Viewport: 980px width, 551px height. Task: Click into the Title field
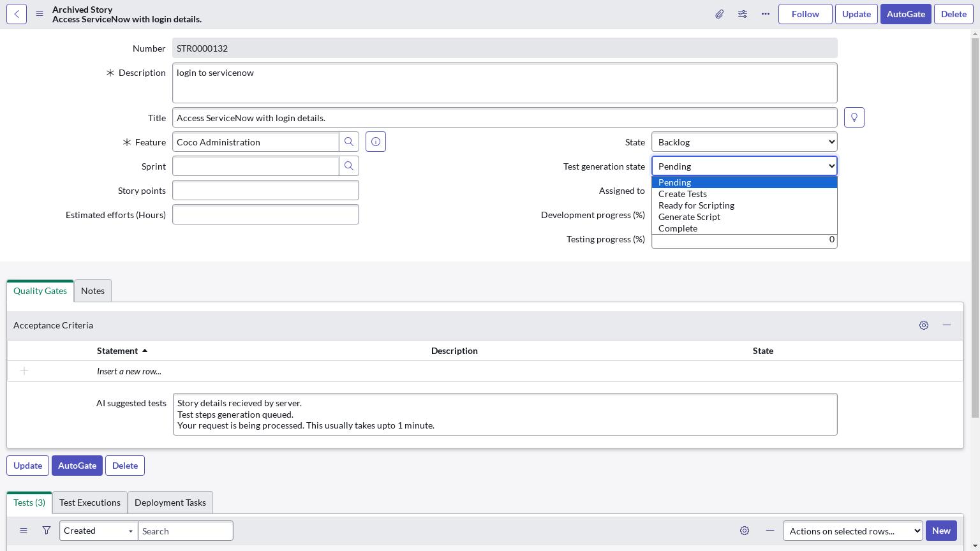pyautogui.click(x=505, y=117)
